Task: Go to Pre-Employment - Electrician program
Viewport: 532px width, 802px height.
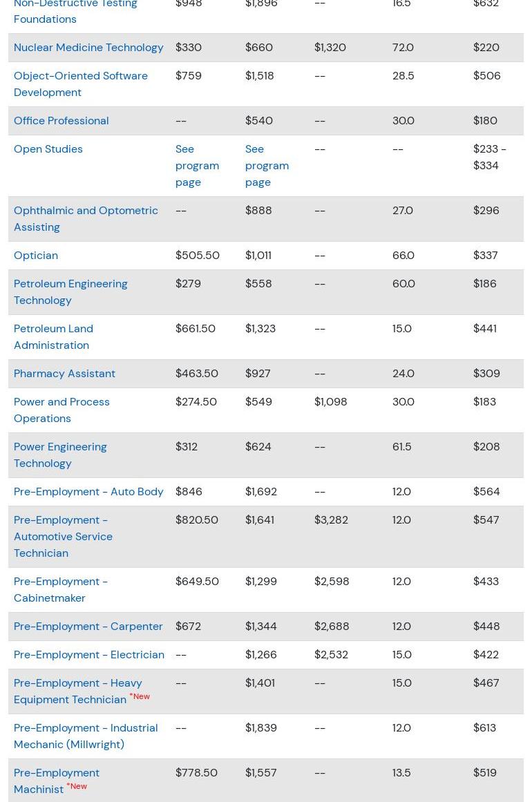Action: tap(89, 654)
